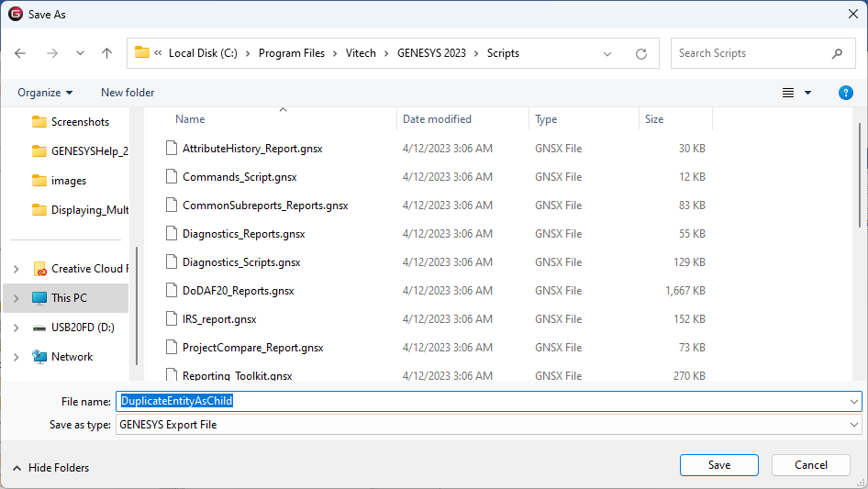Collapse the folder pane with Hide Folders
The height and width of the screenshot is (489, 868).
tap(50, 468)
